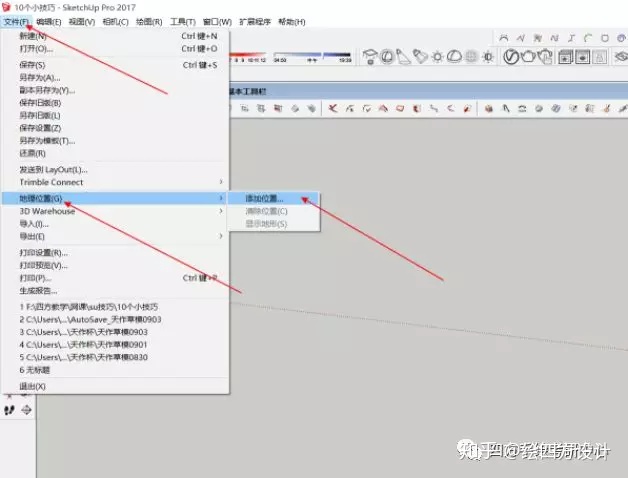Choose 打印设置(R)... menu entry
This screenshot has height=478, width=628.
(x=115, y=252)
